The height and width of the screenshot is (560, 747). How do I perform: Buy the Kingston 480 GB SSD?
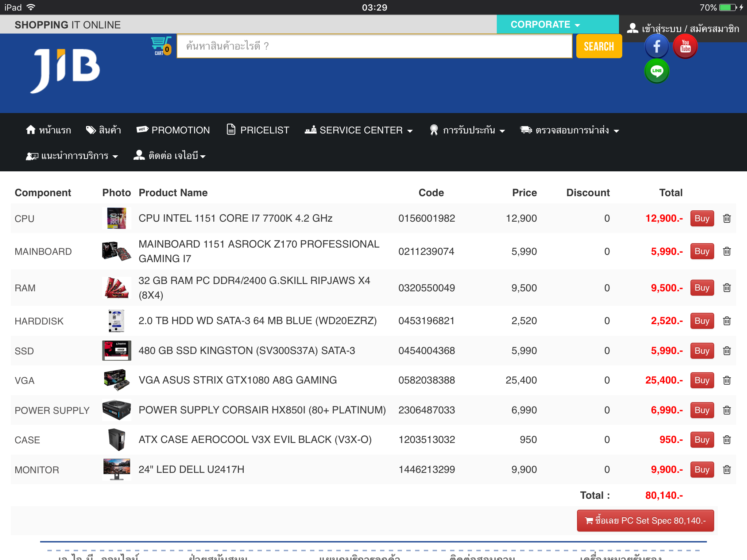[702, 351]
